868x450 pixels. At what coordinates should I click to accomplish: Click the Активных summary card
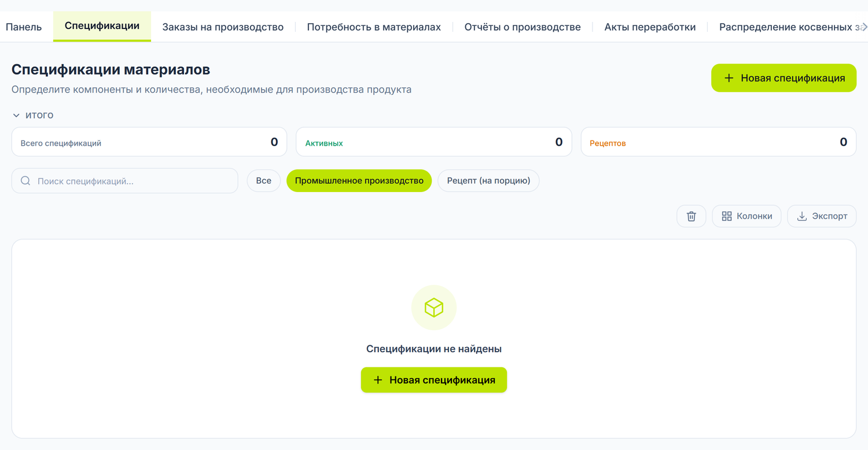[434, 142]
